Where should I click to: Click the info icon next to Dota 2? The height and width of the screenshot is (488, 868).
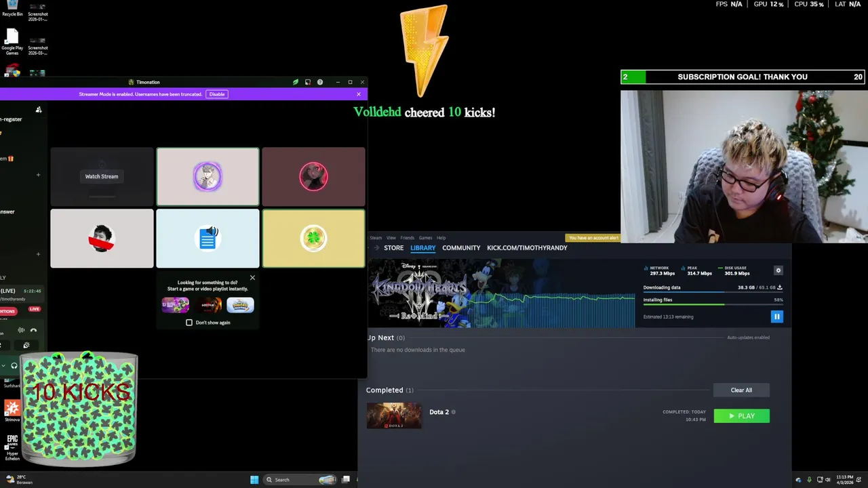454,412
